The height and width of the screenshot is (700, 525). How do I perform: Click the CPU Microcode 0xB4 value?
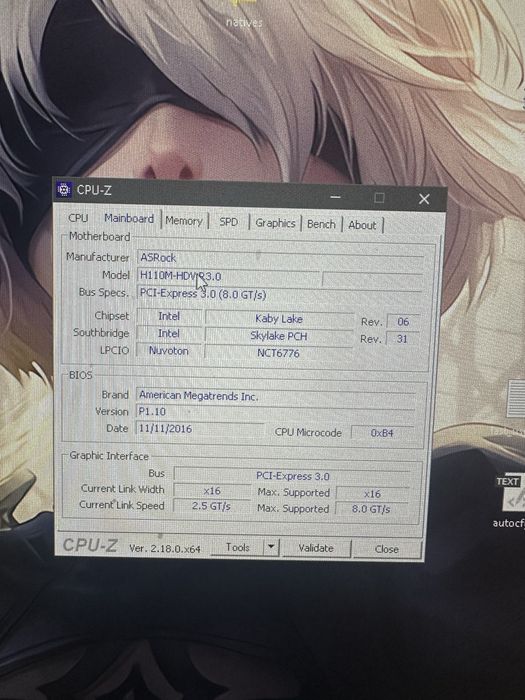382,433
